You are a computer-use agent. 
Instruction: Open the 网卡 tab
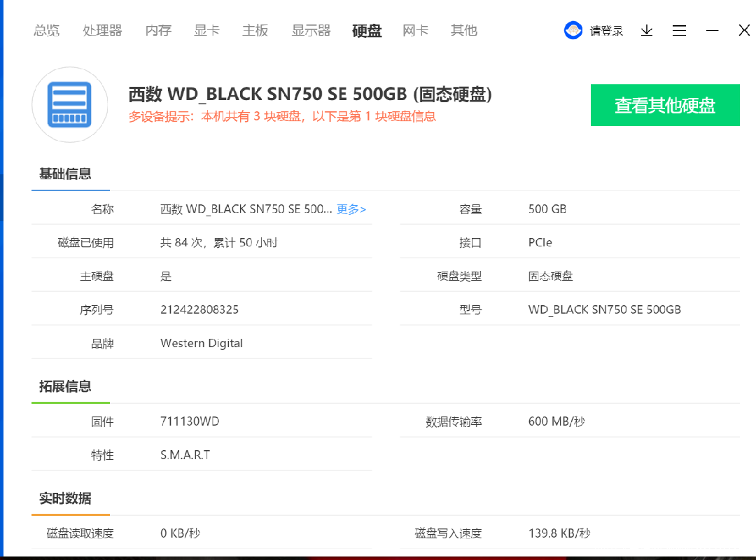(416, 30)
